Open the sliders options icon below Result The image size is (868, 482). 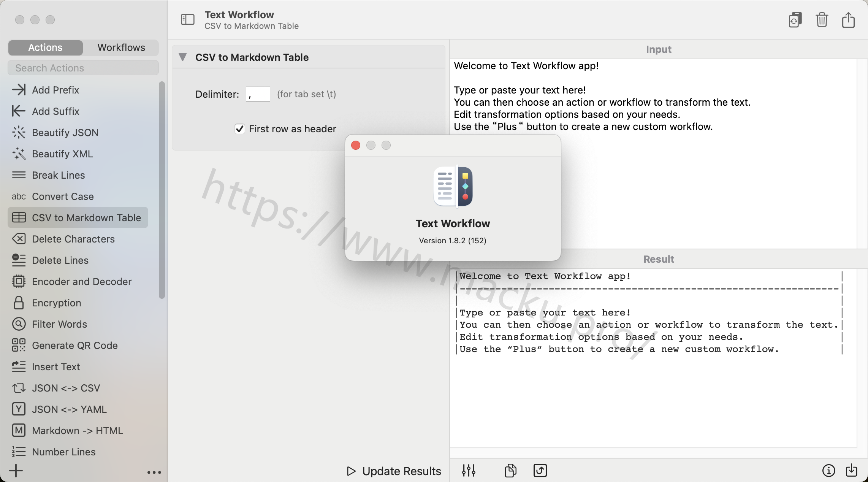click(x=469, y=471)
